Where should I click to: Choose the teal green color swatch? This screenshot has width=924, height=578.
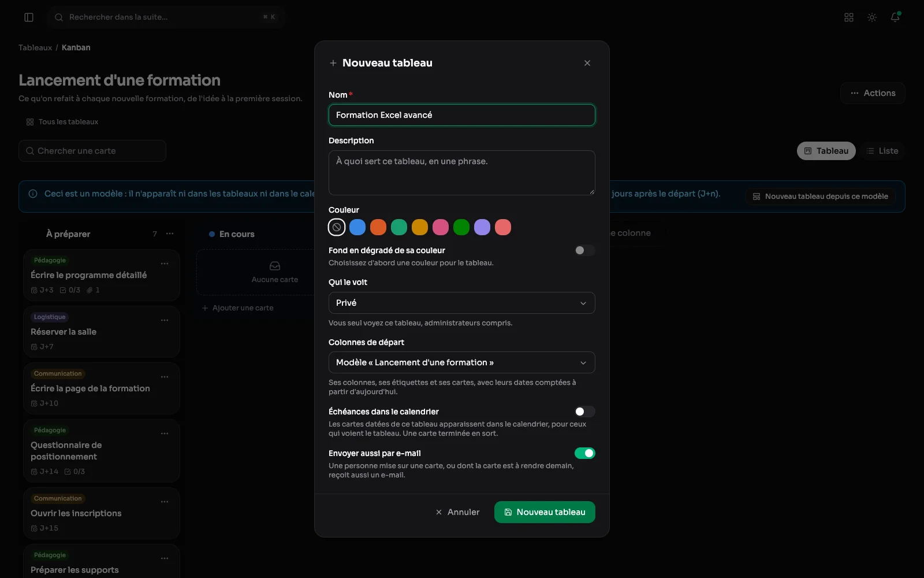click(399, 227)
